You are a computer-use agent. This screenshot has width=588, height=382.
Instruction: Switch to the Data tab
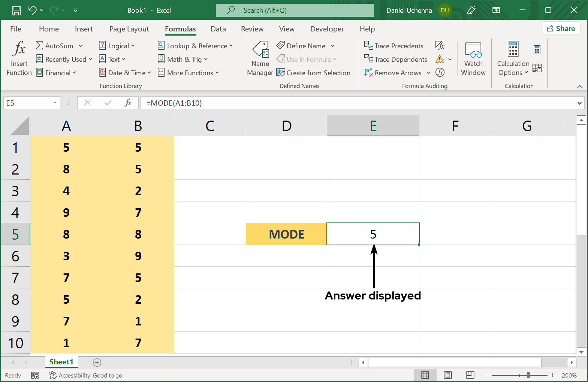tap(218, 29)
